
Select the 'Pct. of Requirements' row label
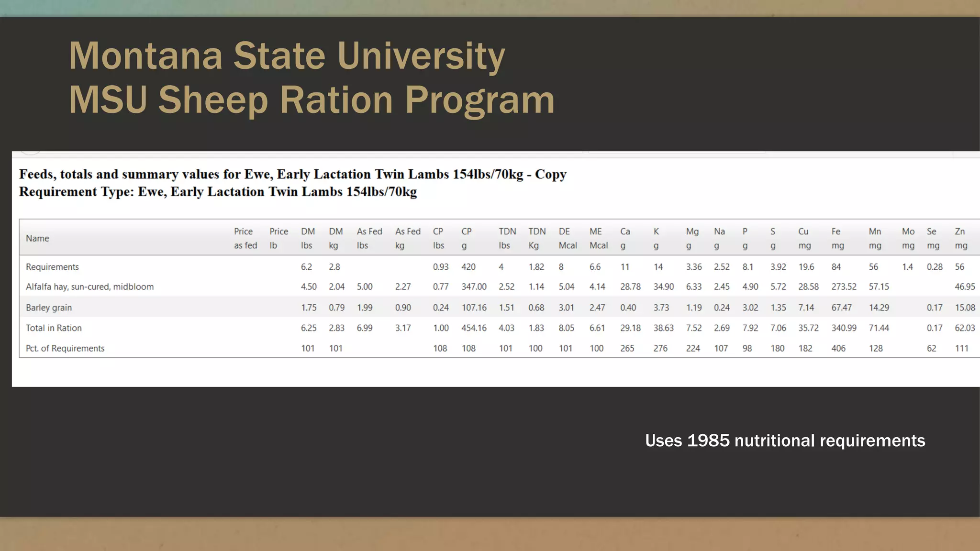pyautogui.click(x=65, y=348)
